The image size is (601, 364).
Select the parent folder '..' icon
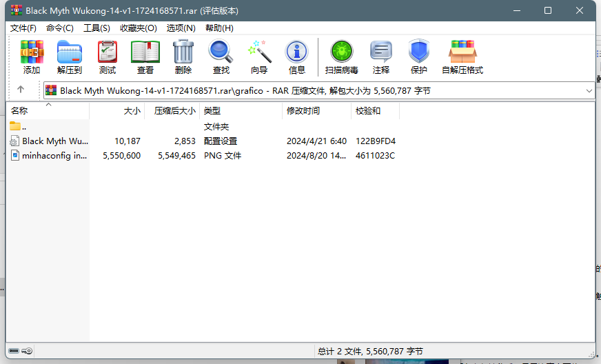15,125
